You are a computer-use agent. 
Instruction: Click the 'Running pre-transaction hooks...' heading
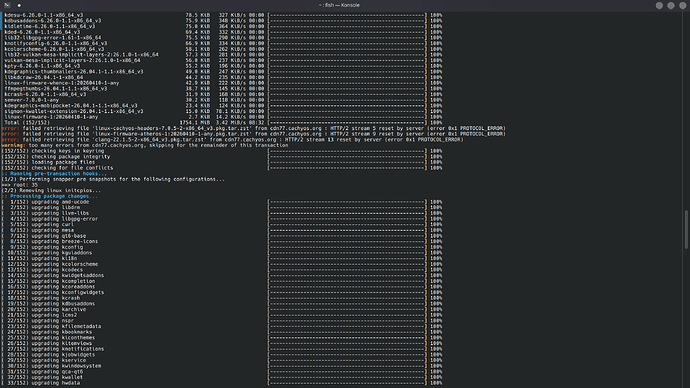coord(54,174)
